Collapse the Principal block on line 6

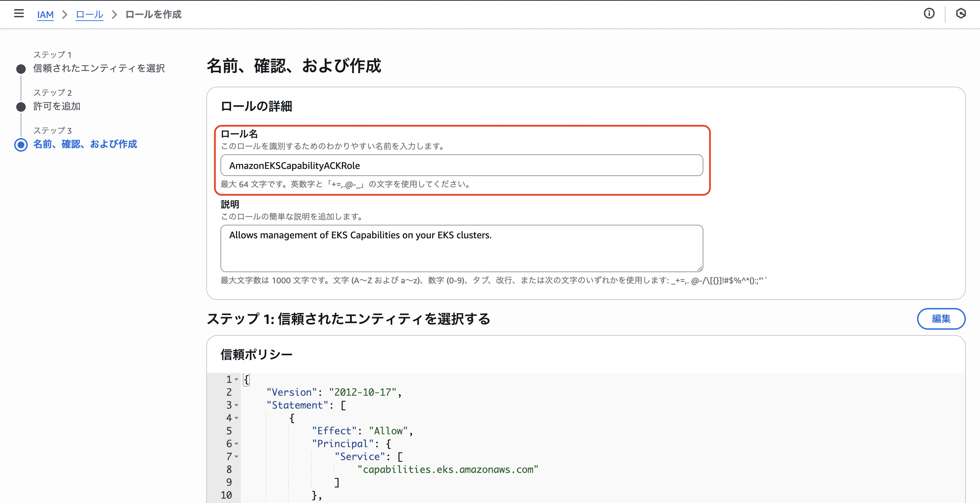(x=237, y=444)
